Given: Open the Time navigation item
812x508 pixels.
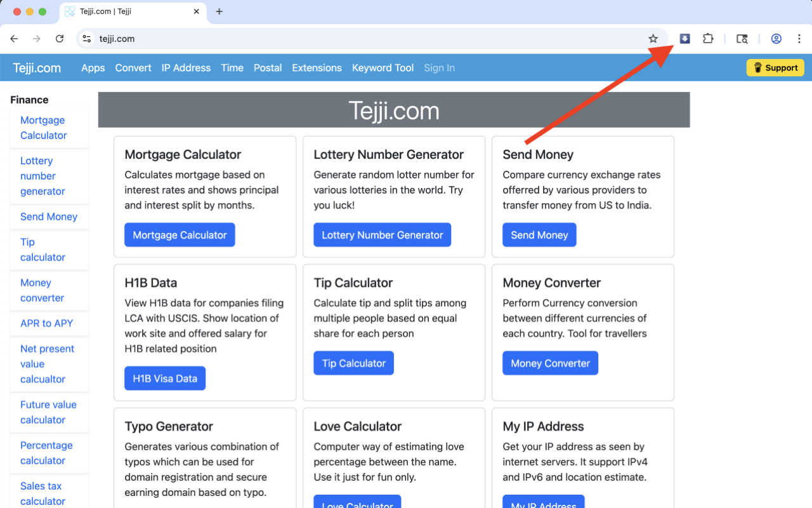Looking at the screenshot, I should [x=232, y=68].
